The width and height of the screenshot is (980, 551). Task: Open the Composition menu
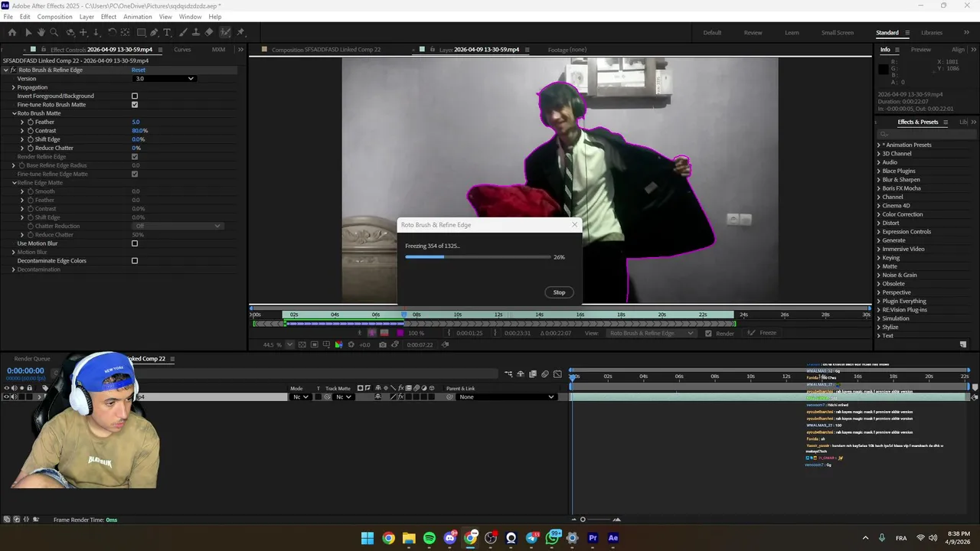pyautogui.click(x=54, y=17)
